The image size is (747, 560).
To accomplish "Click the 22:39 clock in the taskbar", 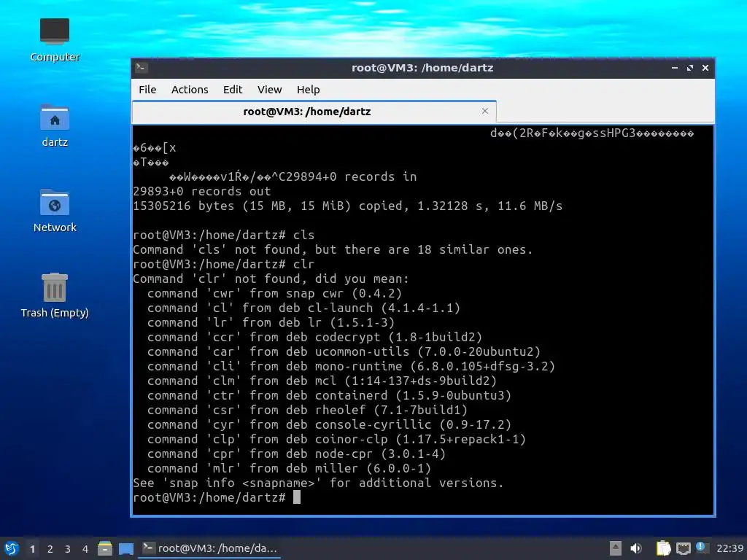I will 729,548.
